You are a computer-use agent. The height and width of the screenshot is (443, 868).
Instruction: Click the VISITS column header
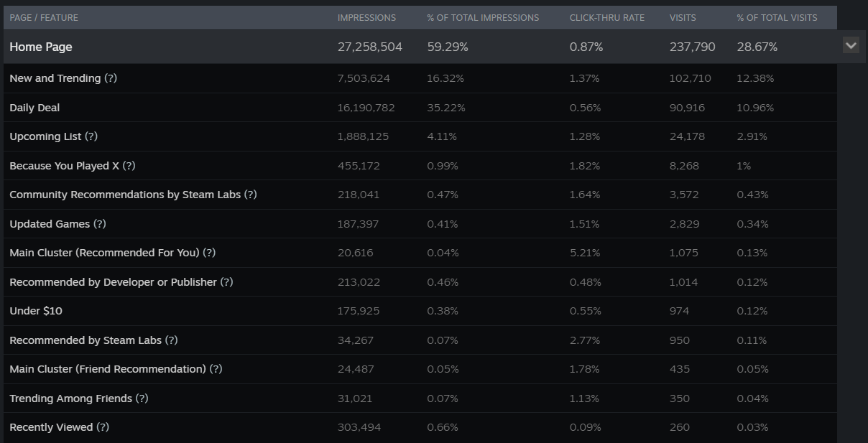(683, 17)
